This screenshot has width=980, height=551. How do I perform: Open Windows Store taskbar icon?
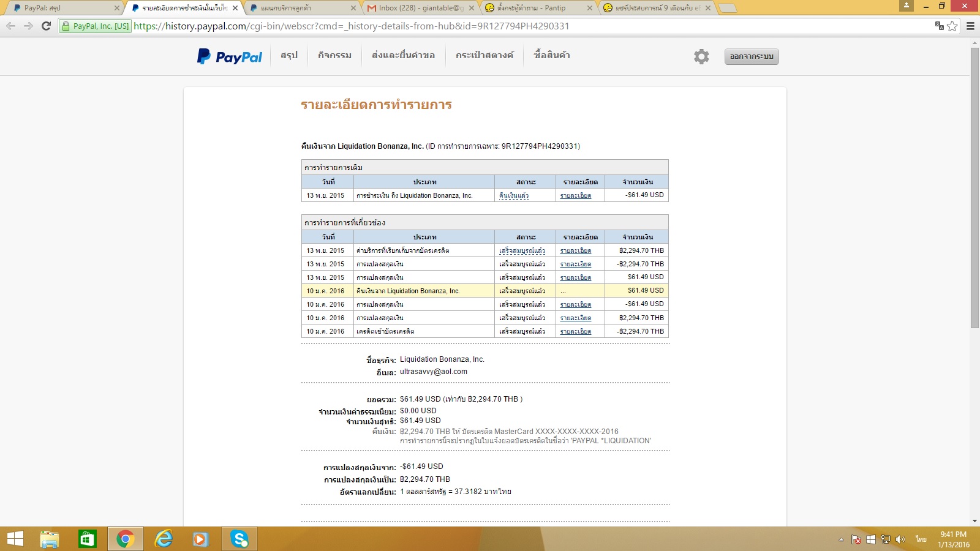click(x=88, y=539)
